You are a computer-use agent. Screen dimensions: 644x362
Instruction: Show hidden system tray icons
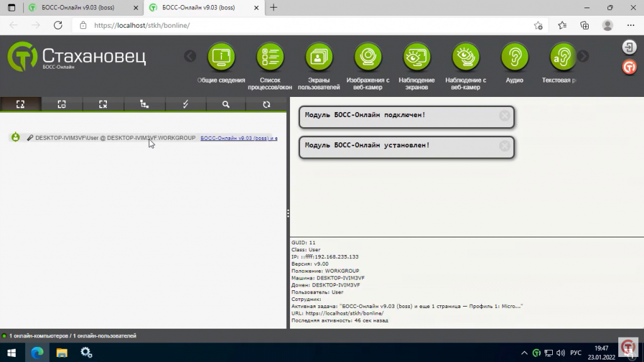(525, 353)
